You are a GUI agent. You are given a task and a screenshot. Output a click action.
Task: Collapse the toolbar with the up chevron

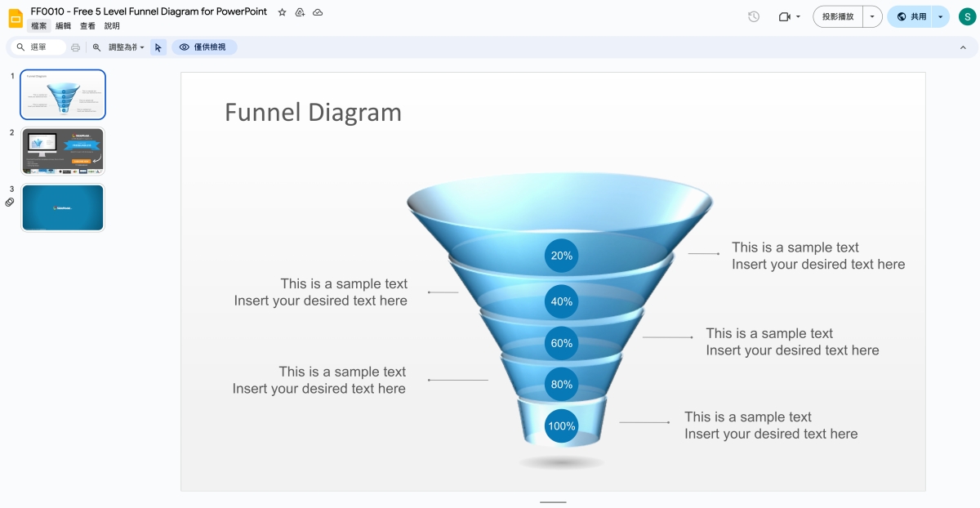(x=963, y=47)
